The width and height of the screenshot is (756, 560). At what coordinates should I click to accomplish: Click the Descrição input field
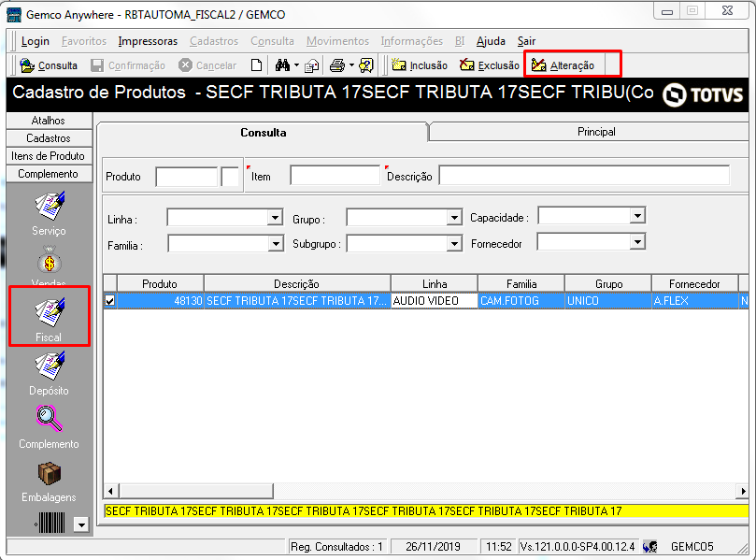(584, 175)
